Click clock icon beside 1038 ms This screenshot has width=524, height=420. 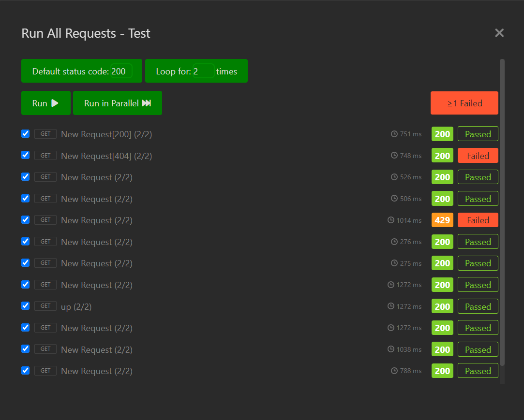coord(390,349)
